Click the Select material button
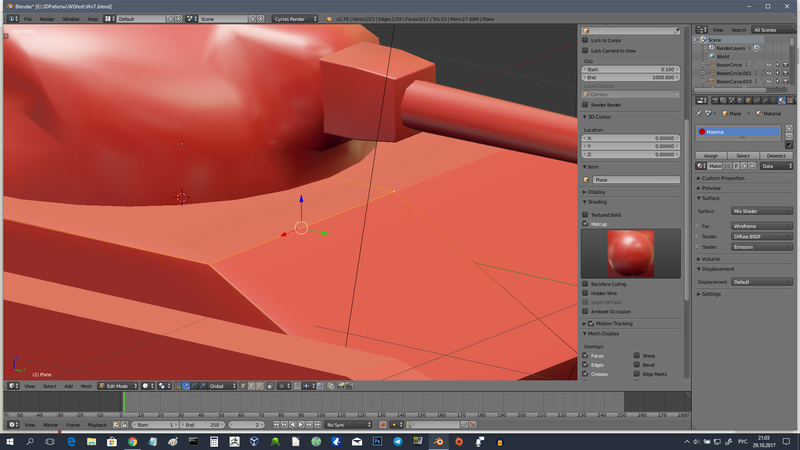800x450 pixels. (x=743, y=156)
